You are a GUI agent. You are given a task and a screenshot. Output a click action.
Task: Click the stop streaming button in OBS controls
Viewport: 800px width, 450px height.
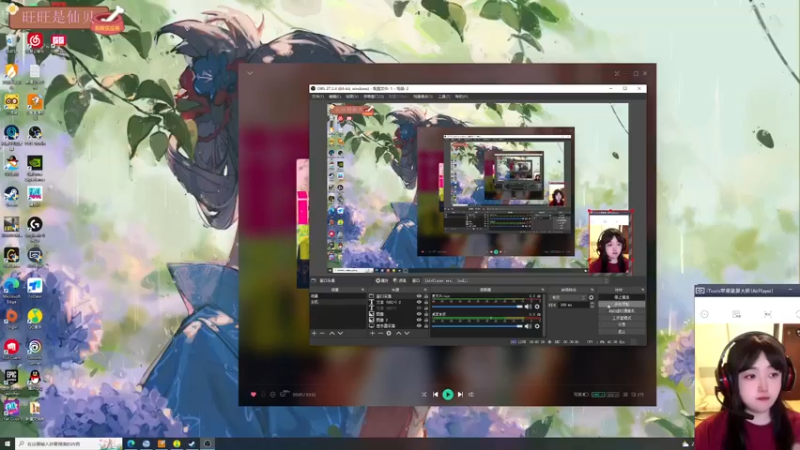click(x=621, y=297)
